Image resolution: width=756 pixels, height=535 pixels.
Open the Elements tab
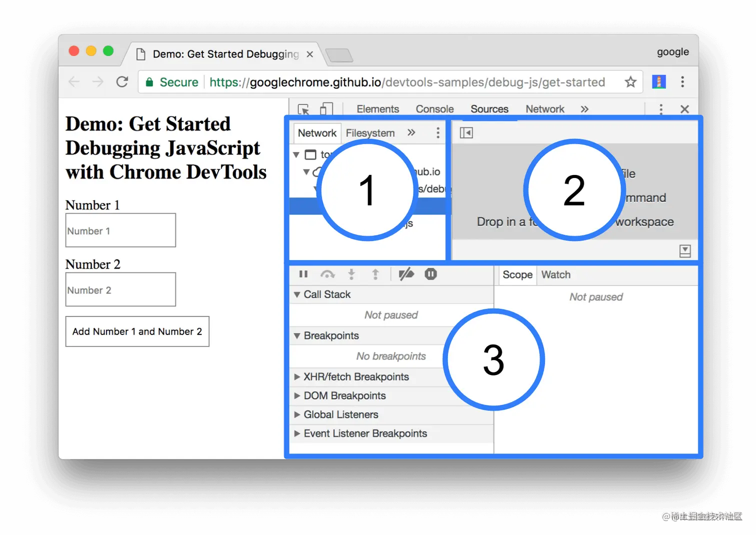(x=377, y=109)
